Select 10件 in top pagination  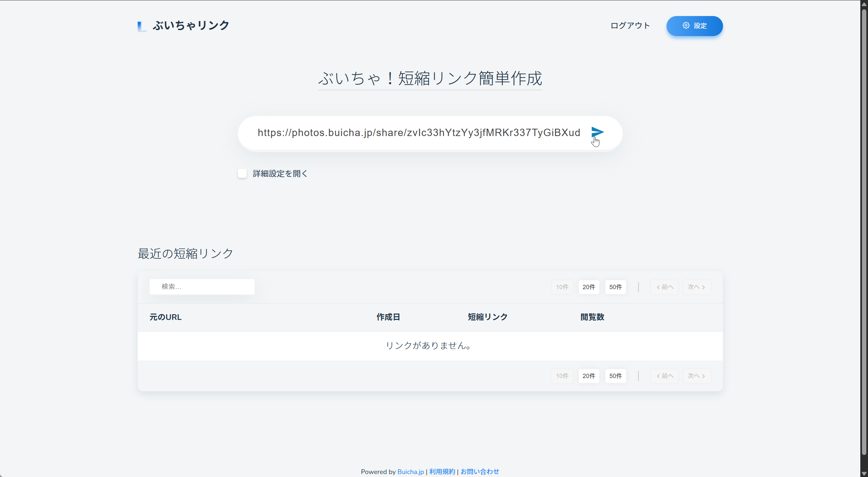pos(562,287)
